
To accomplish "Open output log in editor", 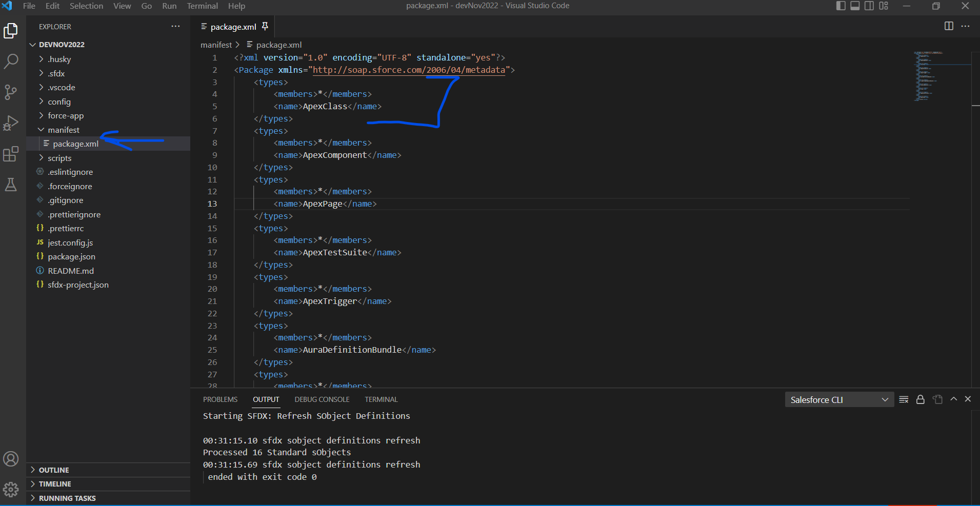I will tap(937, 399).
